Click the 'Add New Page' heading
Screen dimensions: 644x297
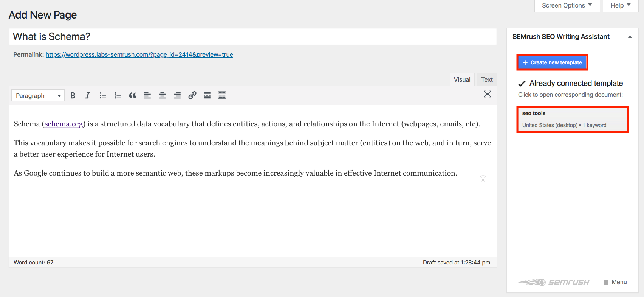click(x=43, y=15)
